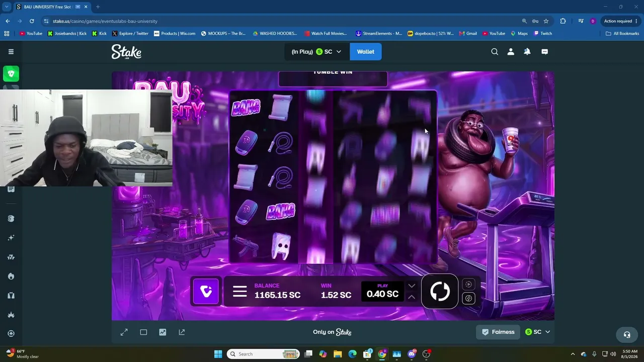Screen dimensions: 644x362
Task: Open a new browser tab
Action: tap(98, 7)
